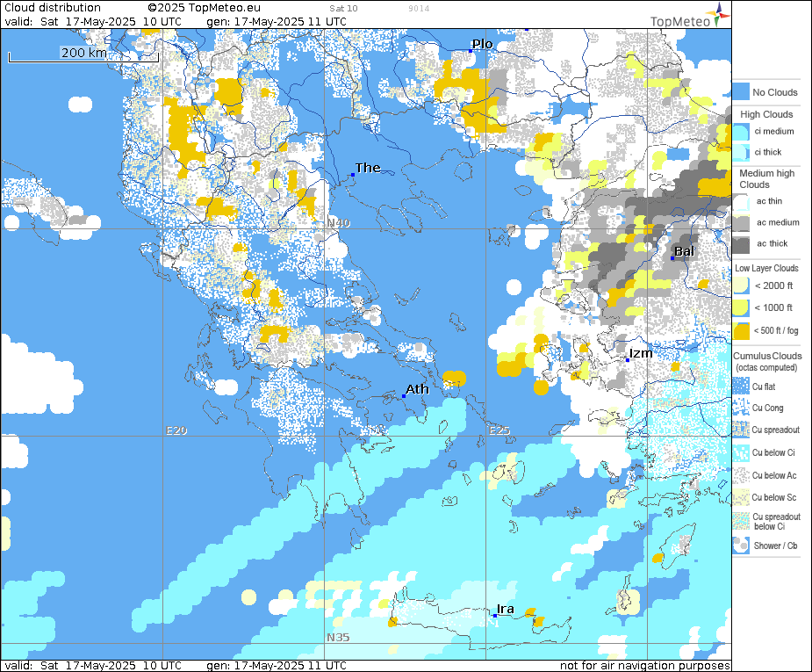Click the 'Ira' city marker on Crete
Screen dimensions: 812x672
tap(495, 616)
